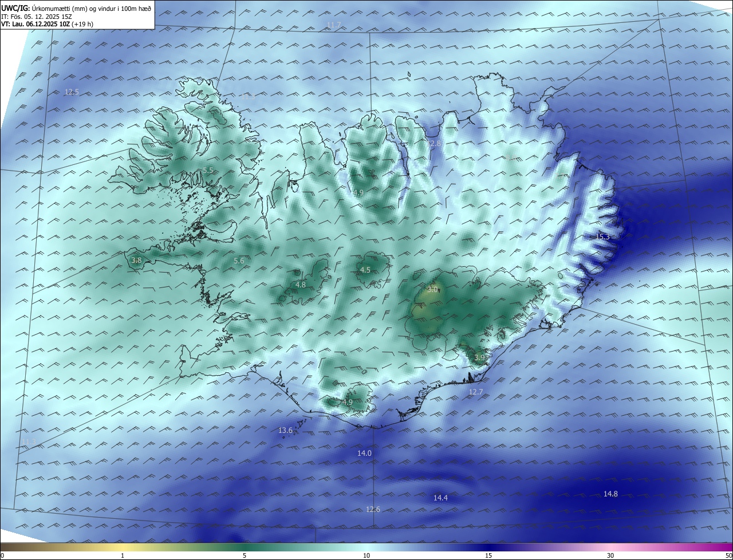Click the 12.5 value label on the map

click(x=72, y=92)
